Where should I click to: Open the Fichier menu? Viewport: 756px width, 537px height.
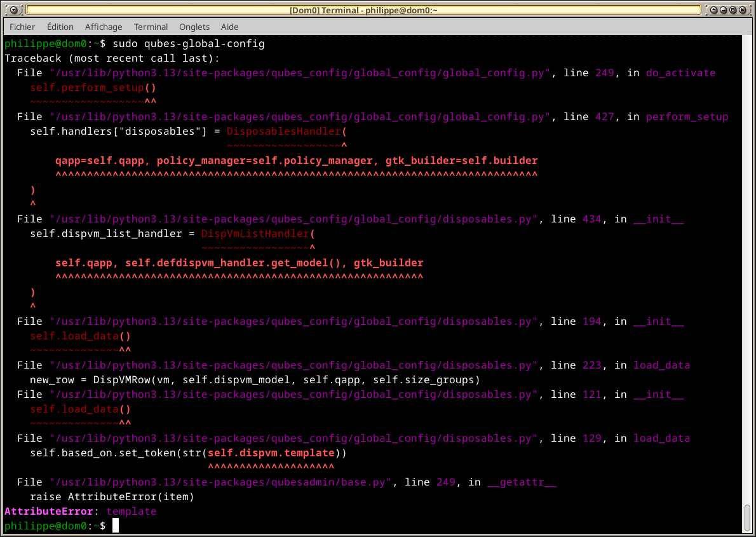(22, 27)
